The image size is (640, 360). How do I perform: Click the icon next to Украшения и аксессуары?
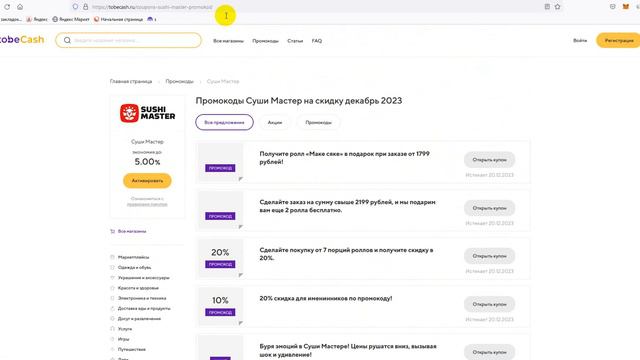point(113,278)
